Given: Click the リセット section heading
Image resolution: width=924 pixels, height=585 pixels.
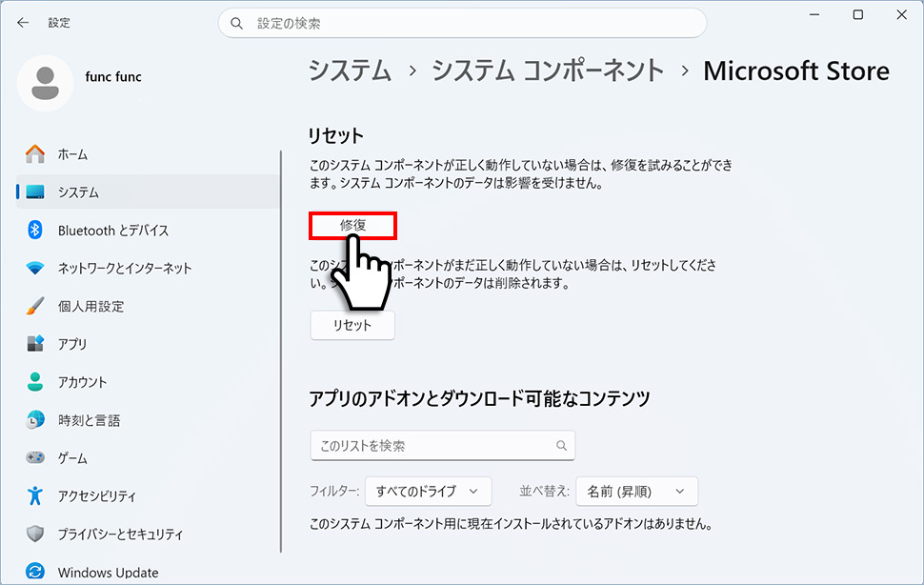Looking at the screenshot, I should 336,136.
